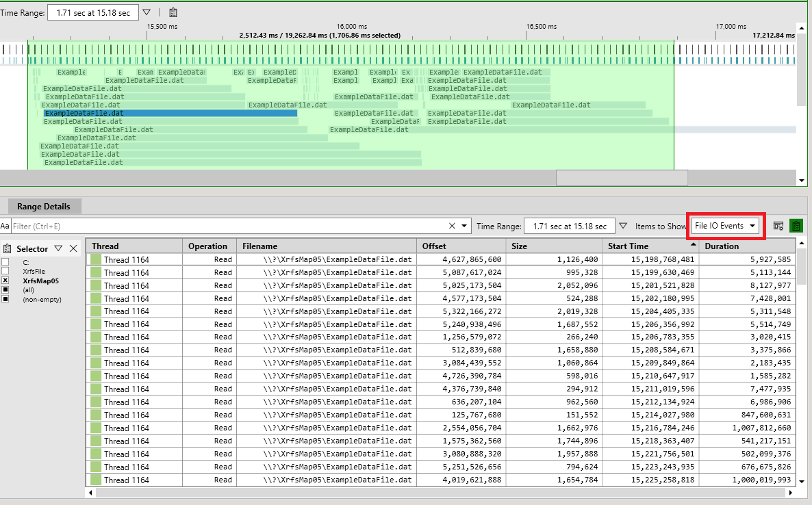
Task: Click the clipboard icon beside Selector heading
Action: pos(7,249)
